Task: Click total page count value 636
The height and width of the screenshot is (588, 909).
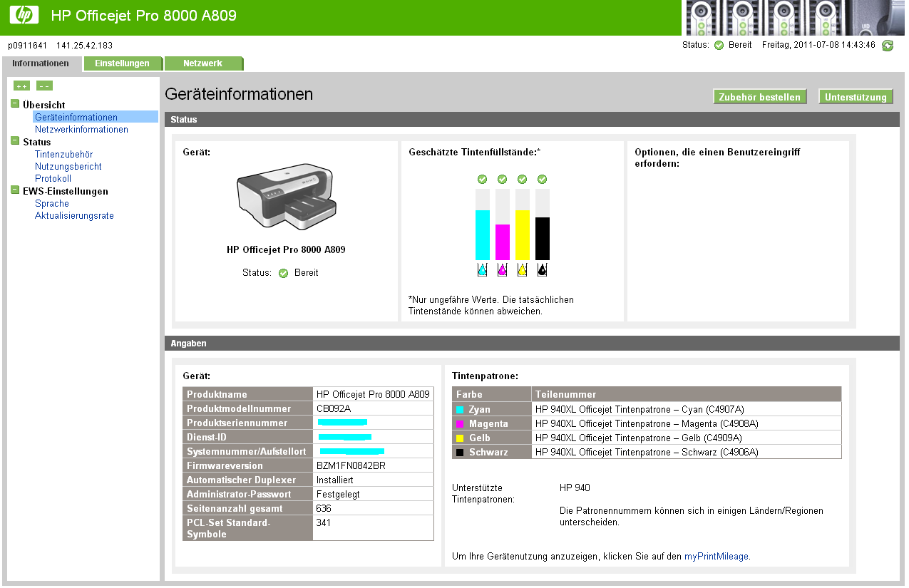Action: click(x=324, y=508)
